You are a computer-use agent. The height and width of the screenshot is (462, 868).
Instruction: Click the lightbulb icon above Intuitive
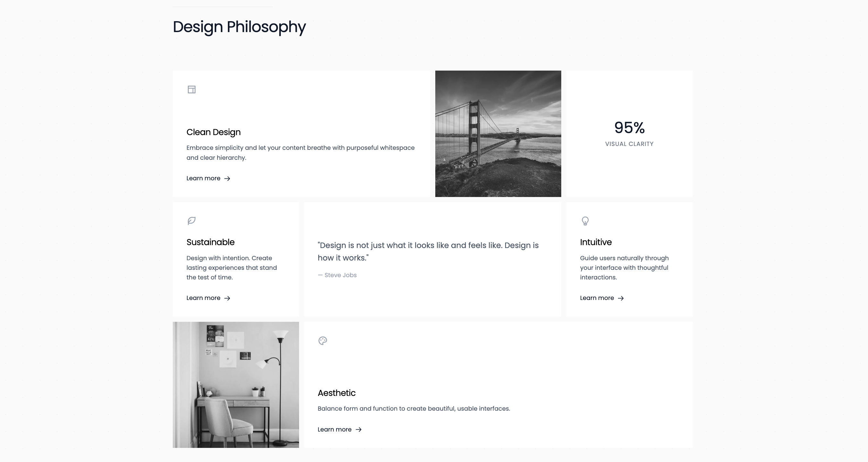pos(585,221)
